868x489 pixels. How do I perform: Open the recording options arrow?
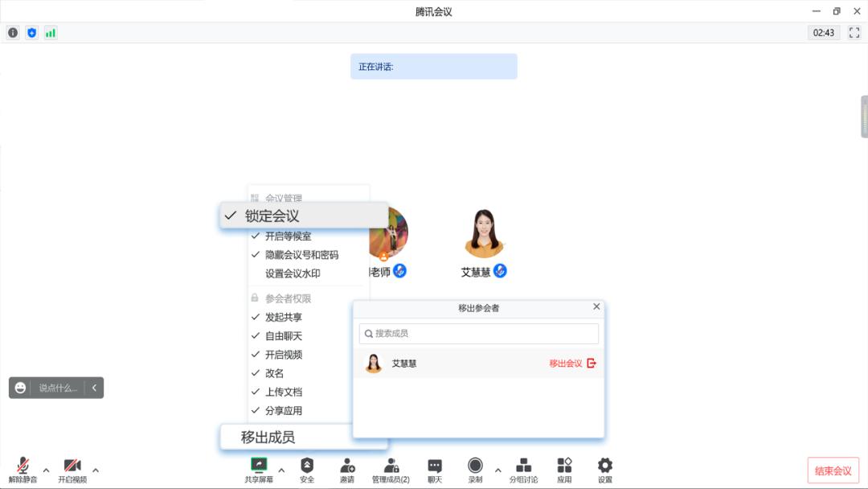pos(497,469)
